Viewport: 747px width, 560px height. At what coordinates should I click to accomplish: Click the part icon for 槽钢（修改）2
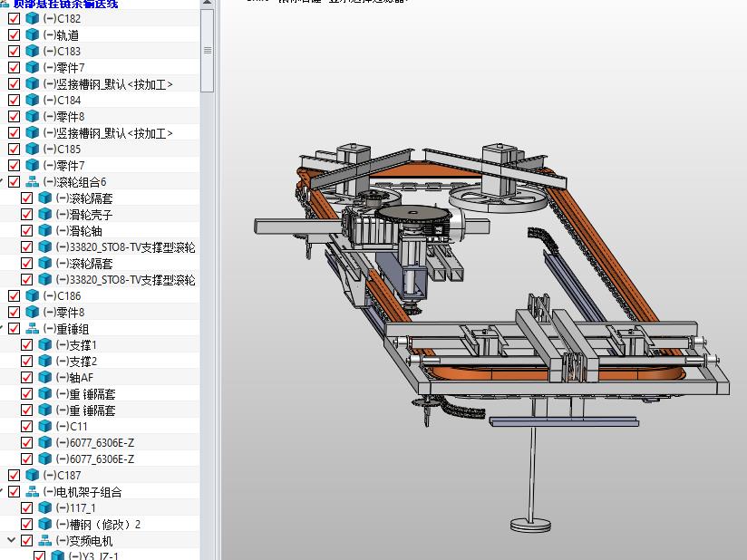(45, 525)
